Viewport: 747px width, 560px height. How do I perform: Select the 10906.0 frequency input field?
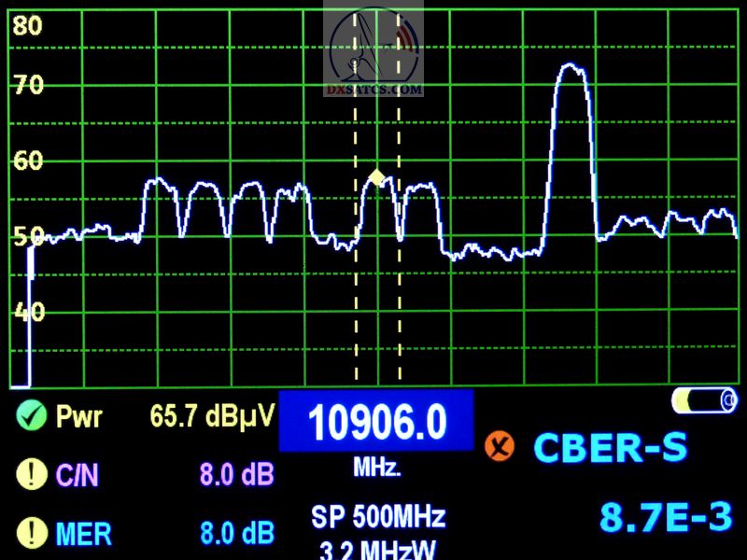(379, 422)
